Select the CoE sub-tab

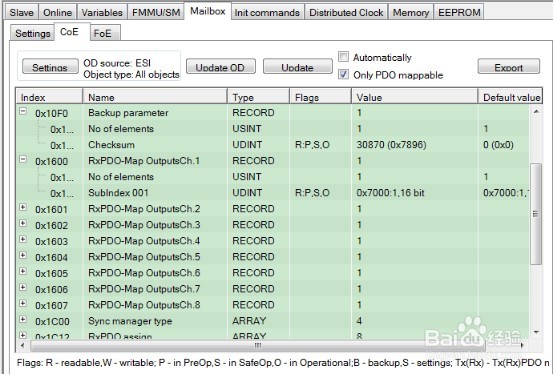69,32
